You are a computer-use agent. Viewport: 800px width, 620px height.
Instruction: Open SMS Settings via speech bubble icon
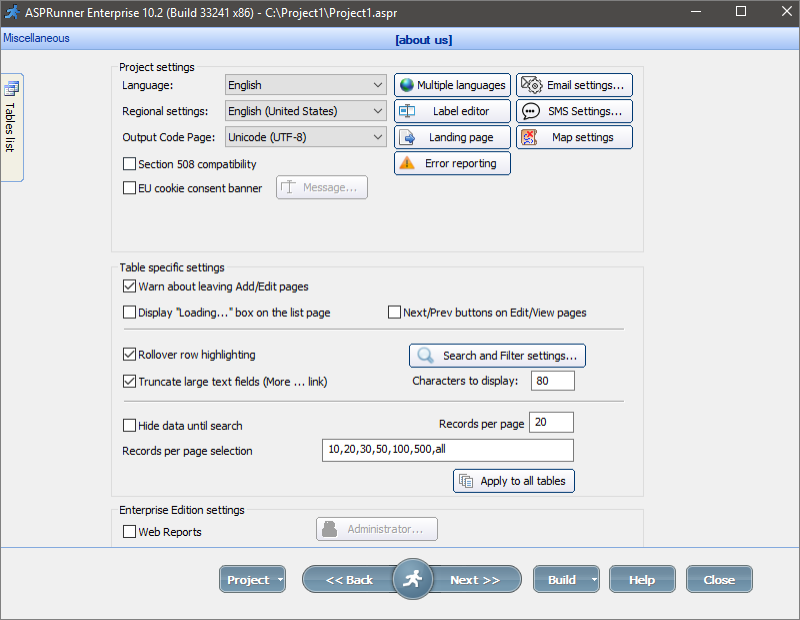click(x=574, y=110)
